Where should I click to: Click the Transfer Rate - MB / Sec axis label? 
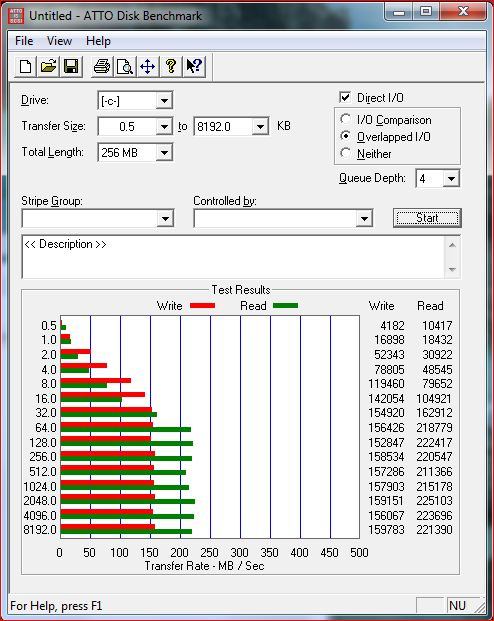click(204, 566)
